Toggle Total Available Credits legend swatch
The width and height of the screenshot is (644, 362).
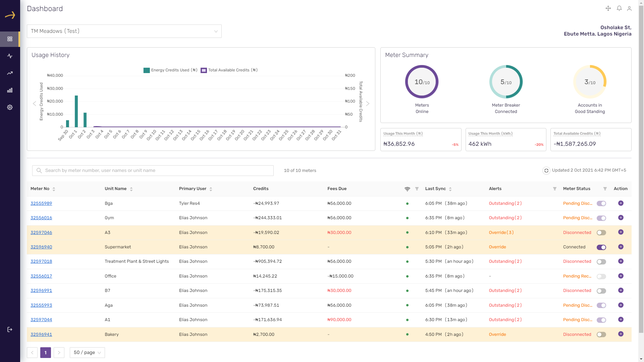click(204, 70)
